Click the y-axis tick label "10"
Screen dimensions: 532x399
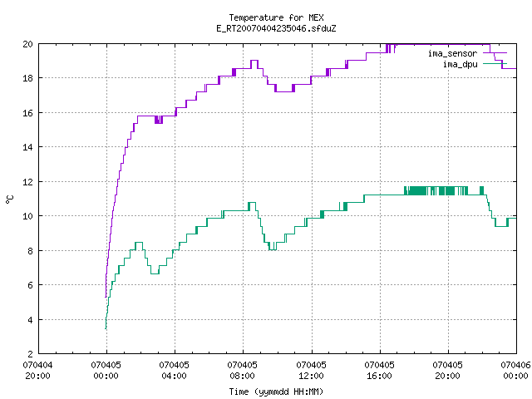coord(27,216)
